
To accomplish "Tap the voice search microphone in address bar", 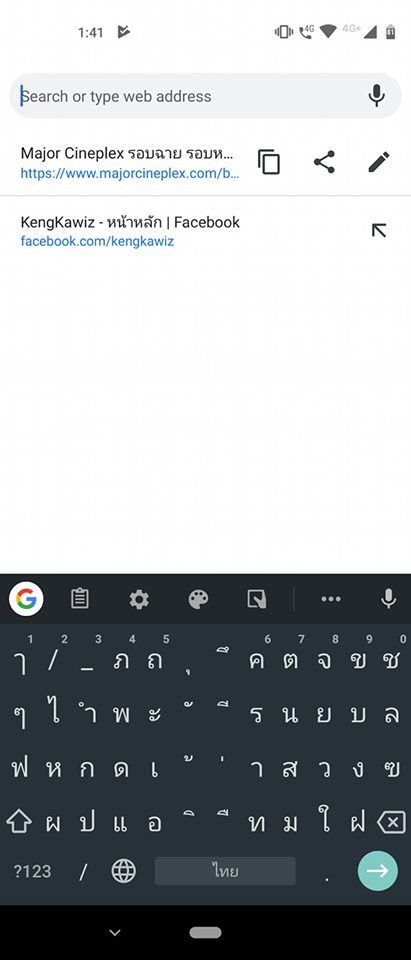I will (377, 96).
